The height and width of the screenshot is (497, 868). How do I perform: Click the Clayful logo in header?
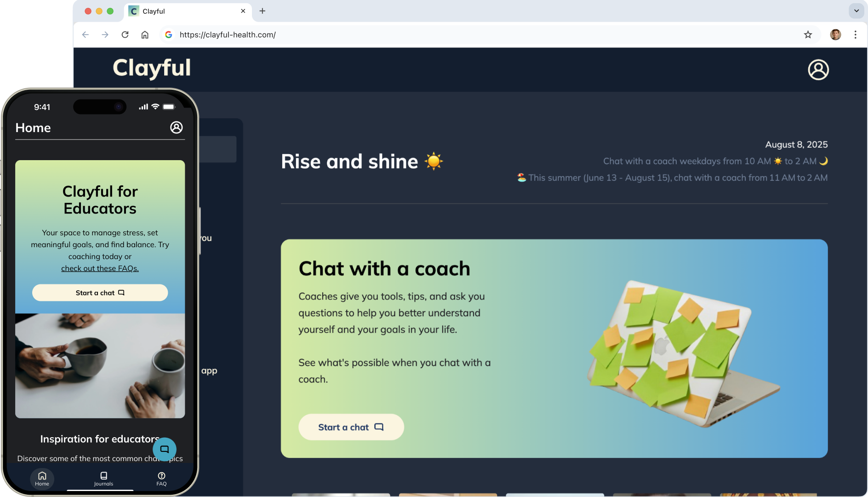tap(152, 69)
